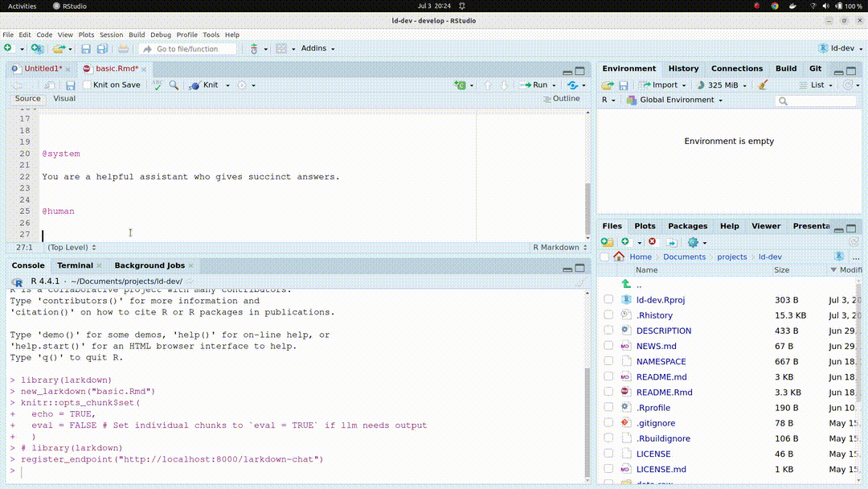Toggle select-all checkbox in Files breadcrumb
The image size is (868, 489).
click(604, 257)
